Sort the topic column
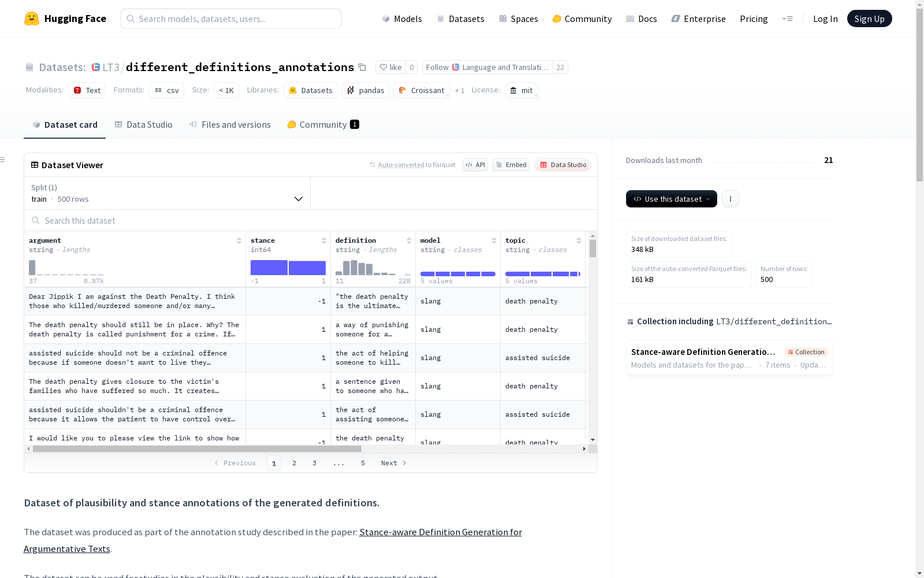The width and height of the screenshot is (924, 578). point(579,240)
